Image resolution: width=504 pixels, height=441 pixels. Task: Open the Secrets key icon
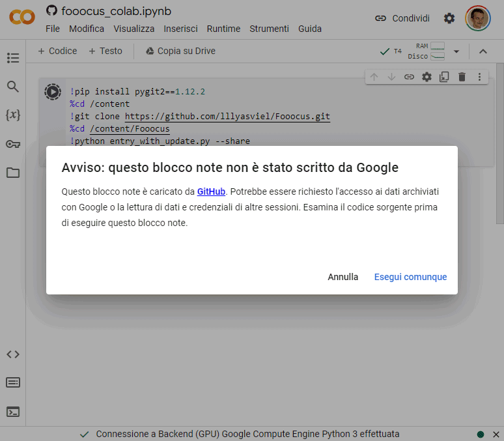(x=13, y=144)
